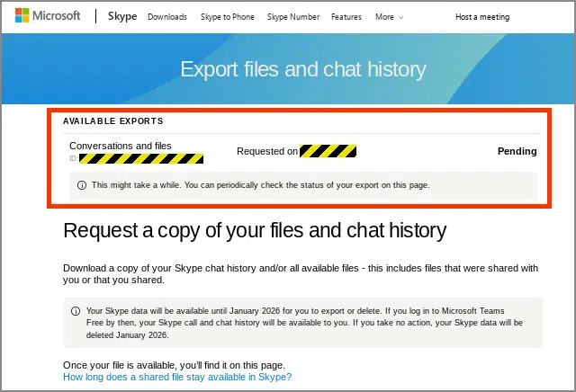Expand the More dropdown menu

pyautogui.click(x=389, y=17)
